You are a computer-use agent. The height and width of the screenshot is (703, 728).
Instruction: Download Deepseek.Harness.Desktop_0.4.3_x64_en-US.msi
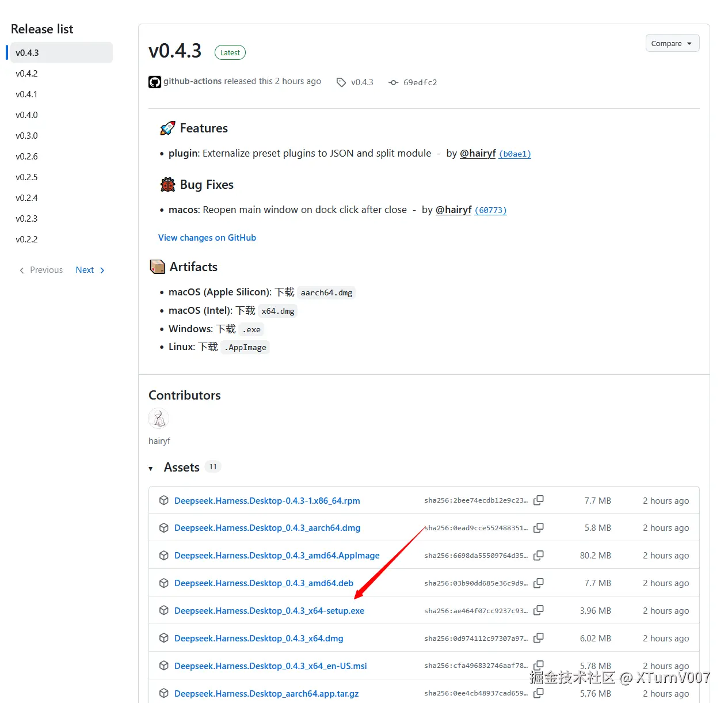[x=270, y=666]
